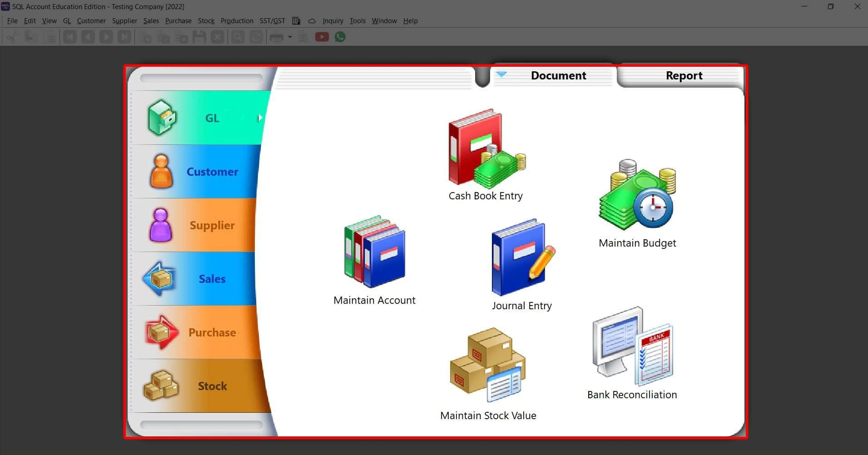This screenshot has height=455, width=868.
Task: Select the Purchase module in the sidebar
Action: pos(196,332)
